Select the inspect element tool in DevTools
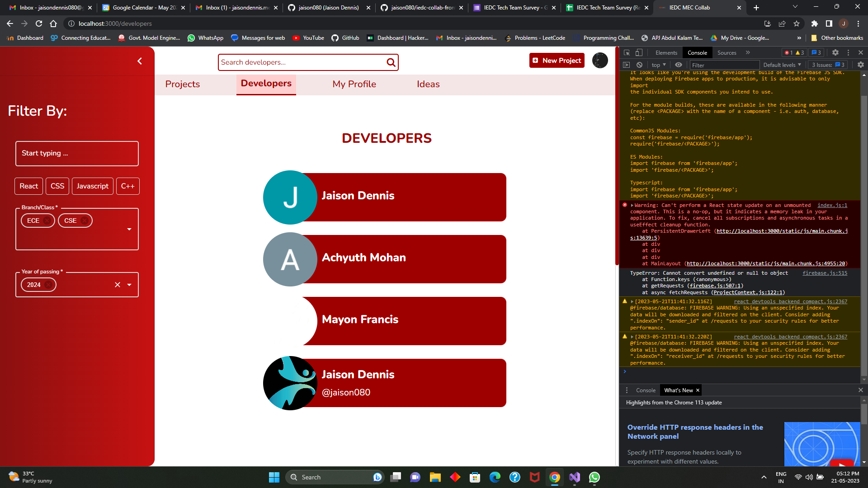 tap(627, 52)
